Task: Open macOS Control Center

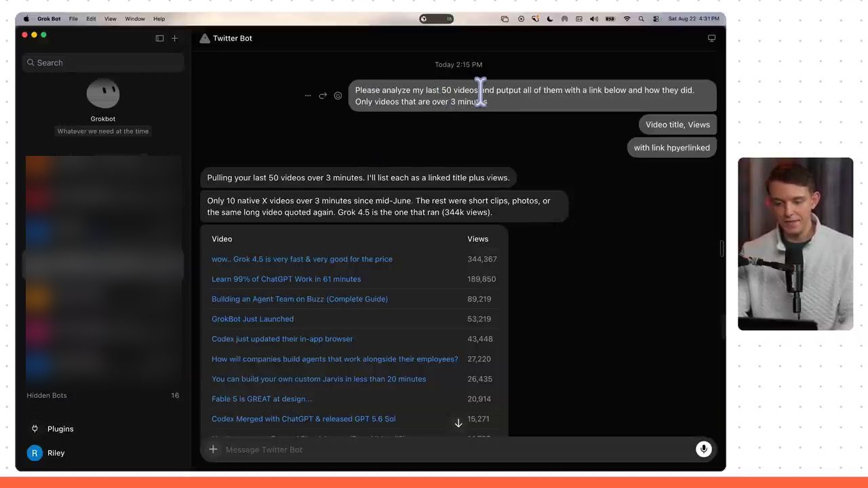Action: [656, 19]
